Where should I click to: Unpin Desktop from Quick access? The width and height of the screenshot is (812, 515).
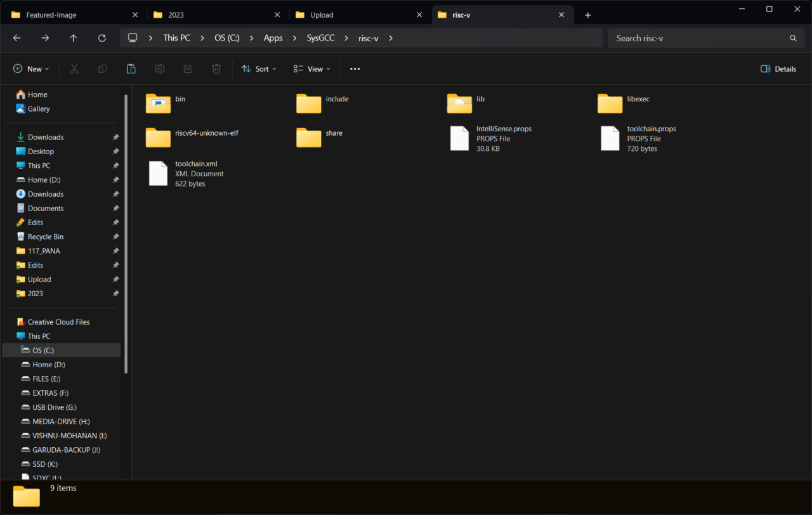click(115, 152)
